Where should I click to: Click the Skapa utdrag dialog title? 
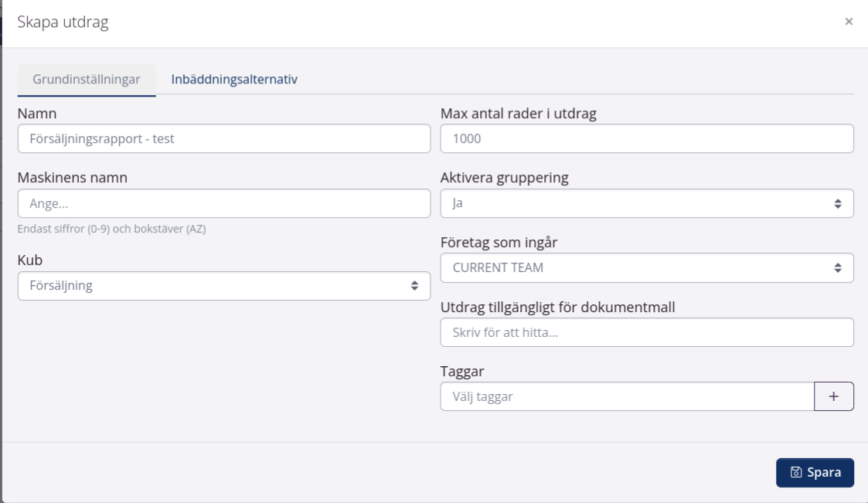[x=63, y=22]
